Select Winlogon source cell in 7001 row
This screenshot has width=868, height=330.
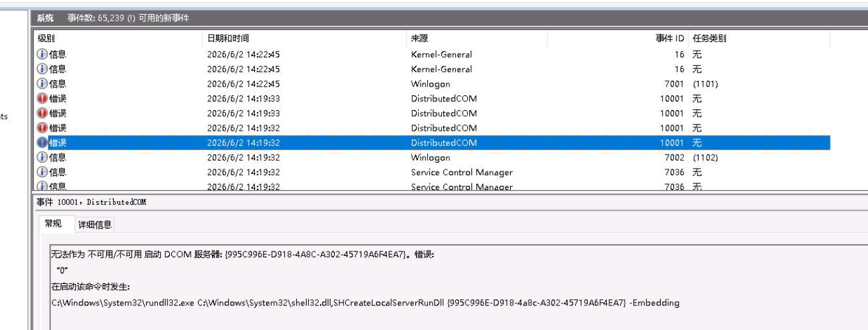pos(431,84)
